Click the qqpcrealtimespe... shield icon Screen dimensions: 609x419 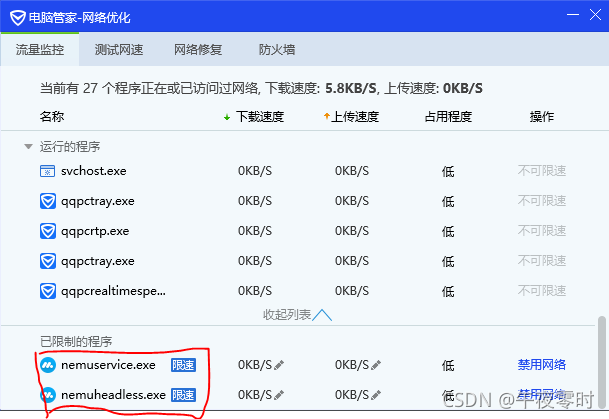pyautogui.click(x=48, y=291)
